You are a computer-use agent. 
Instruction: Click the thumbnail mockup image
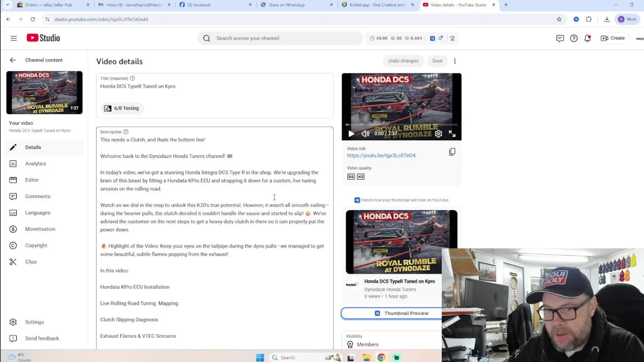tap(401, 242)
